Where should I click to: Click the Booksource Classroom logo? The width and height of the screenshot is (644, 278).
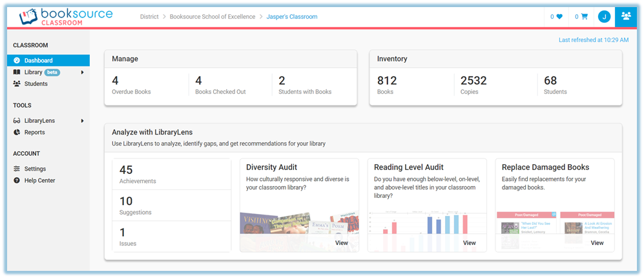tap(66, 17)
